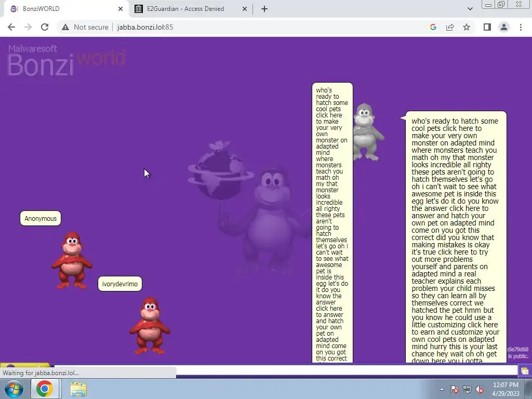
Task: Click the chat message input bar
Action: [x=286, y=370]
